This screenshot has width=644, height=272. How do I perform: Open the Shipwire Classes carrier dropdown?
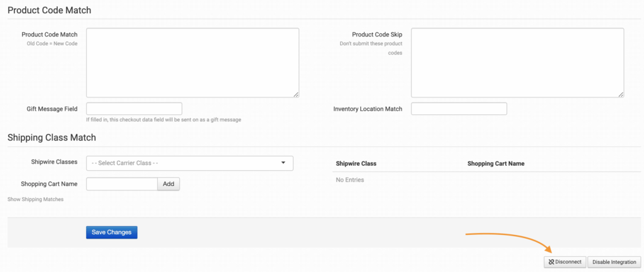point(189,163)
